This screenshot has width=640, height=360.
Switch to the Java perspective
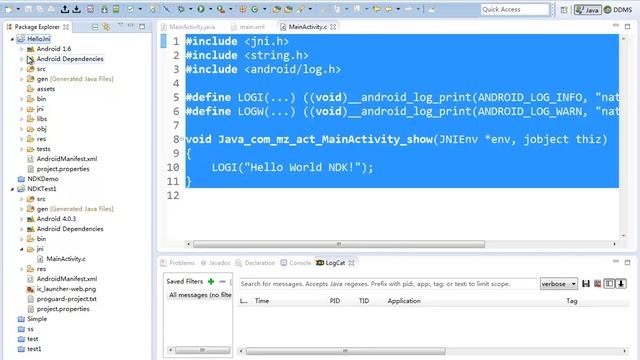587,10
